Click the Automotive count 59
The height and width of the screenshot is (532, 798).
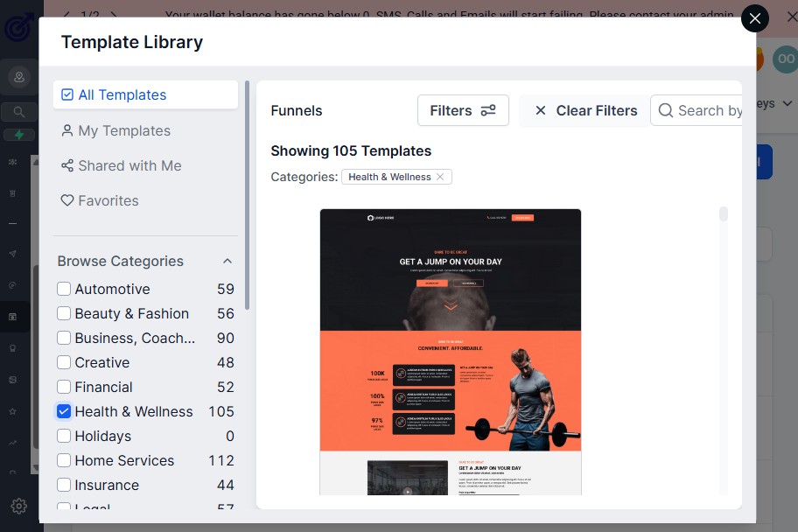tap(226, 289)
